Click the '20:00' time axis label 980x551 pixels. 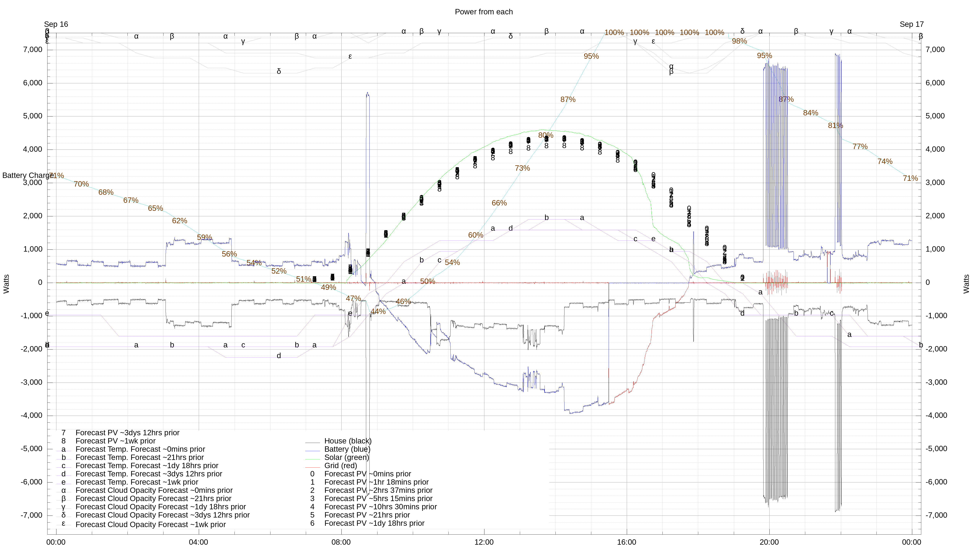(769, 542)
